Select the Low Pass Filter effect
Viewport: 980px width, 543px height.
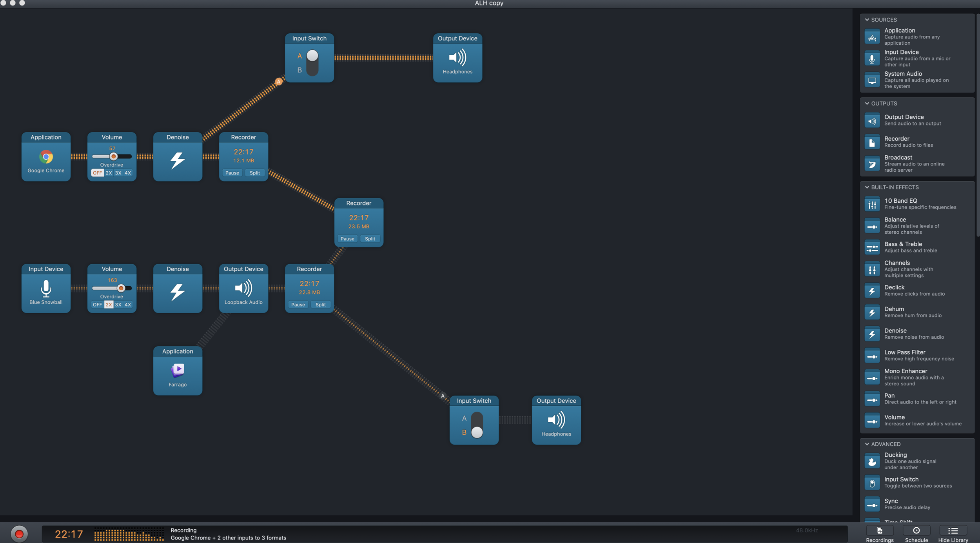click(917, 355)
